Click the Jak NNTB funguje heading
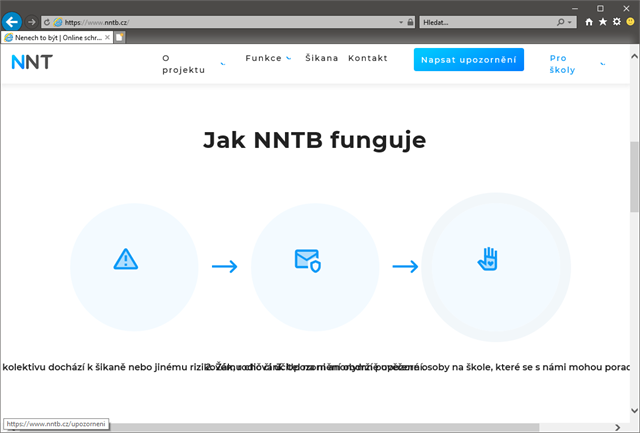The image size is (640, 433). (x=315, y=140)
